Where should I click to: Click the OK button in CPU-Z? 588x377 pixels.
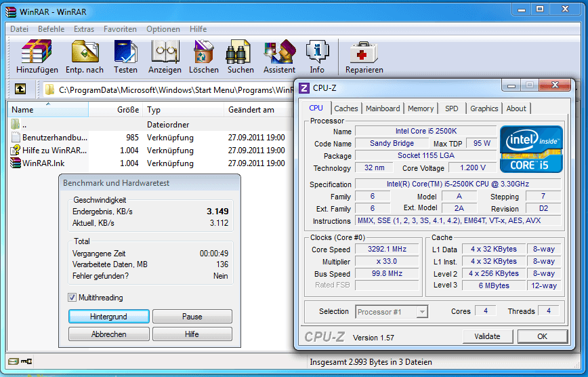tap(542, 336)
